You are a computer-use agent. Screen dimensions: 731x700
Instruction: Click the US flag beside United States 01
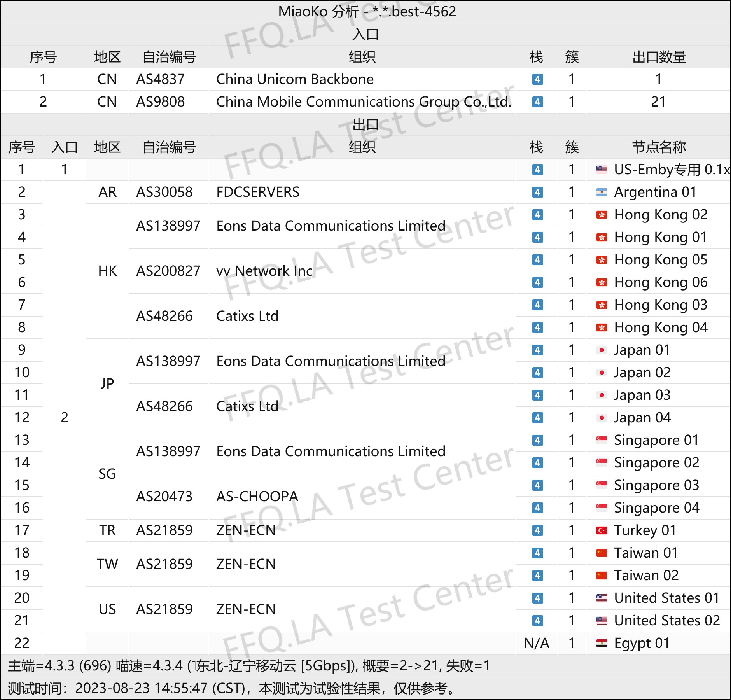tap(602, 598)
